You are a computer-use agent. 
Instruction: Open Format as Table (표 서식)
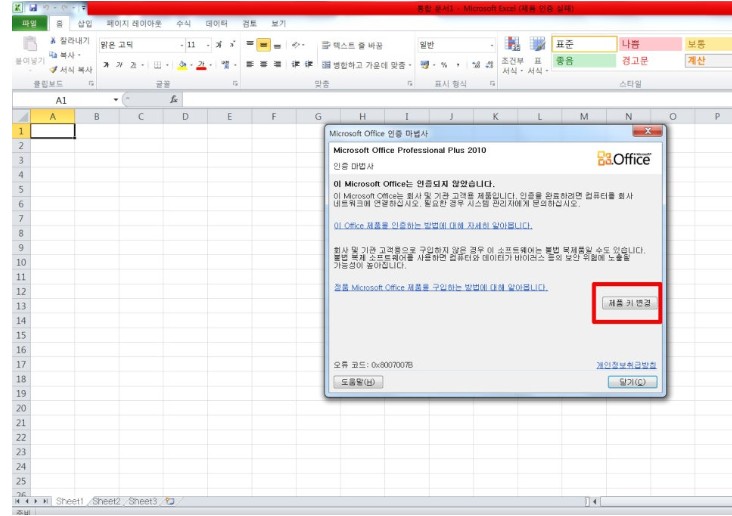pos(538,55)
